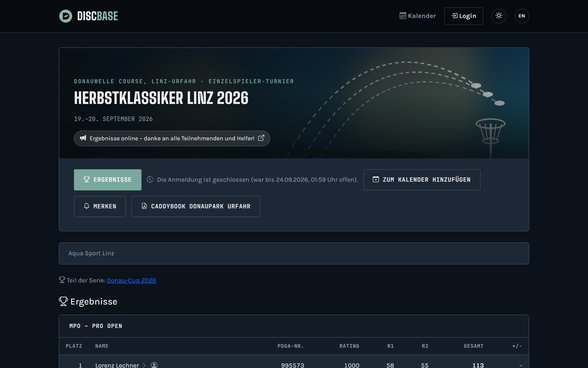Click the Login button
Screen dimensions: 588x368
pyautogui.click(x=463, y=16)
